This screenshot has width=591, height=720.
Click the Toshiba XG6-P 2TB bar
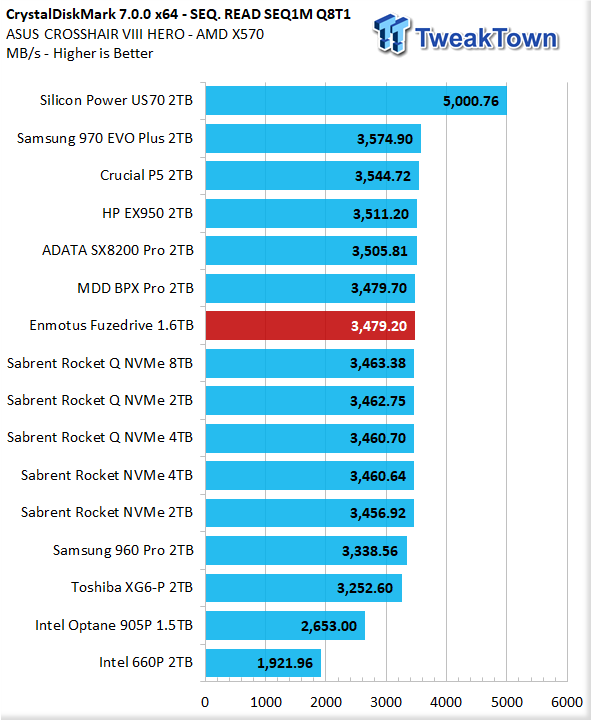pos(304,588)
